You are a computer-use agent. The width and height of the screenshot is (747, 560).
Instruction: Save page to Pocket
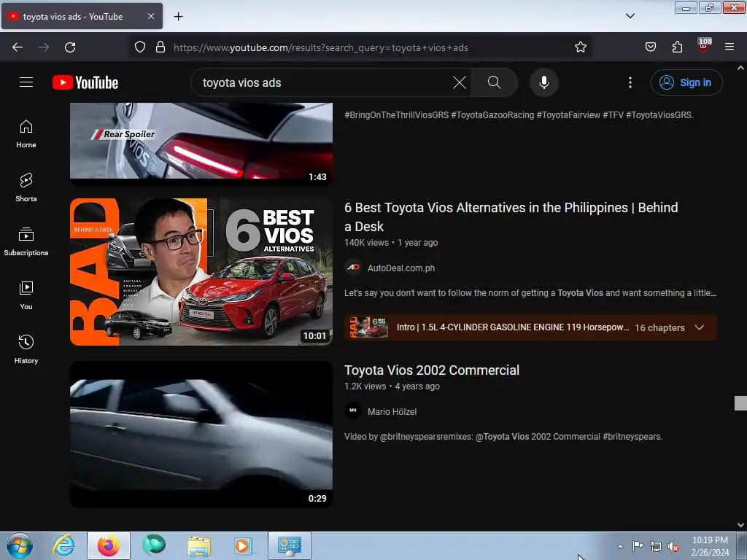pos(650,47)
